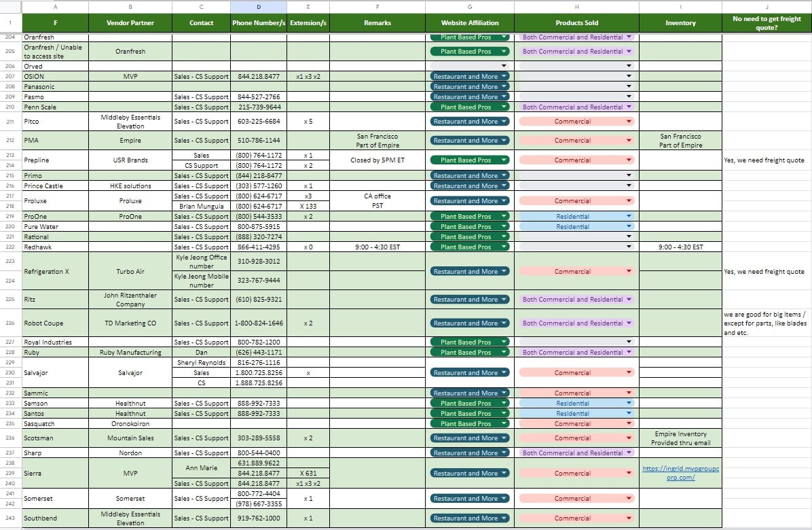This screenshot has height=530, width=812.
Task: Open Products Sold dropdown for Sharp row
Action: pyautogui.click(x=576, y=453)
